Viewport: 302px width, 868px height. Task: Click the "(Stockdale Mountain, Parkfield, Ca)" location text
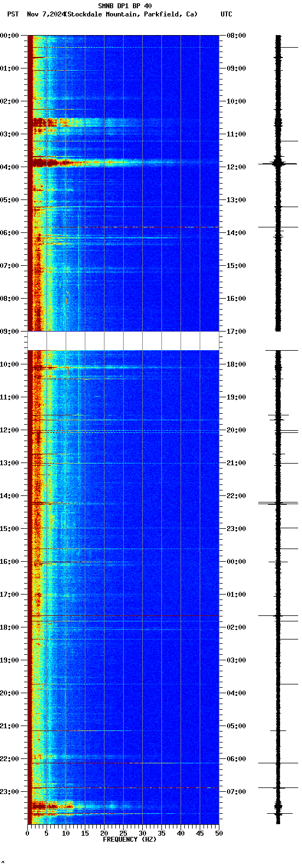[131, 14]
